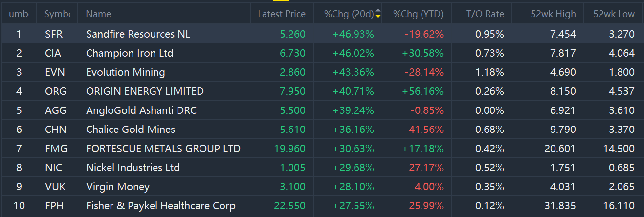Select Virgin Money stock name
Image resolution: width=644 pixels, height=217 pixels.
pyautogui.click(x=118, y=187)
